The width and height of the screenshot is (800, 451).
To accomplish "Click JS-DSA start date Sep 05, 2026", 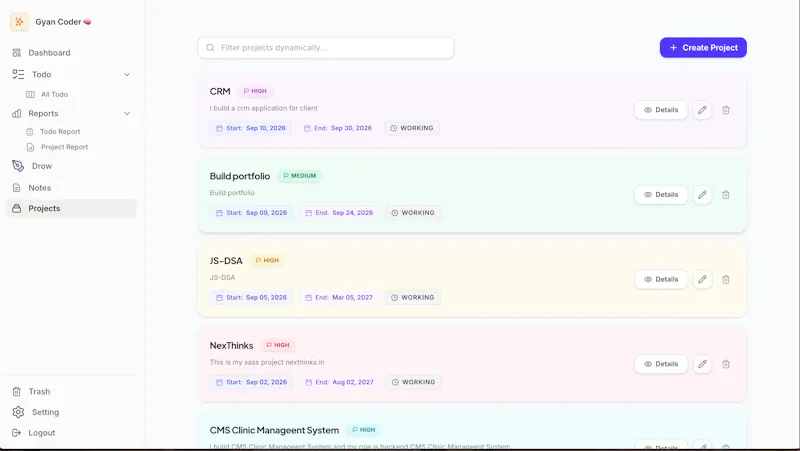I will pyautogui.click(x=252, y=297).
